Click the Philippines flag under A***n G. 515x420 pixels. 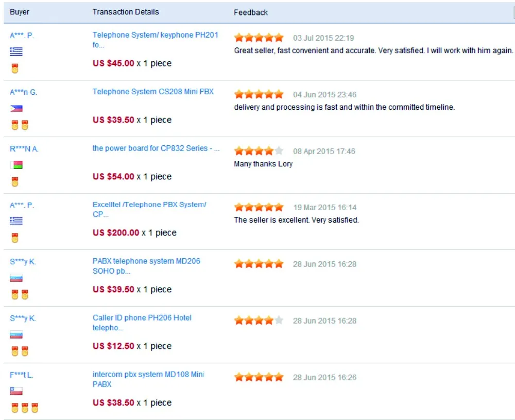point(16,108)
